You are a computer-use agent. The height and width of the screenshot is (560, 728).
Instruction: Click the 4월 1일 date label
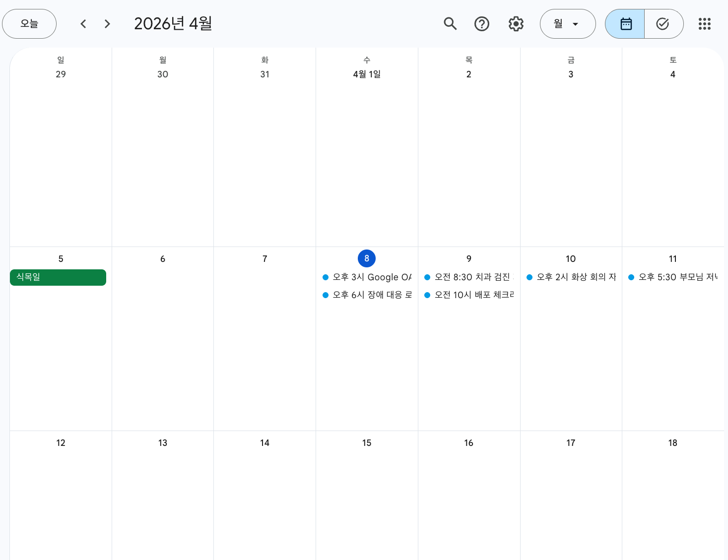(x=367, y=74)
